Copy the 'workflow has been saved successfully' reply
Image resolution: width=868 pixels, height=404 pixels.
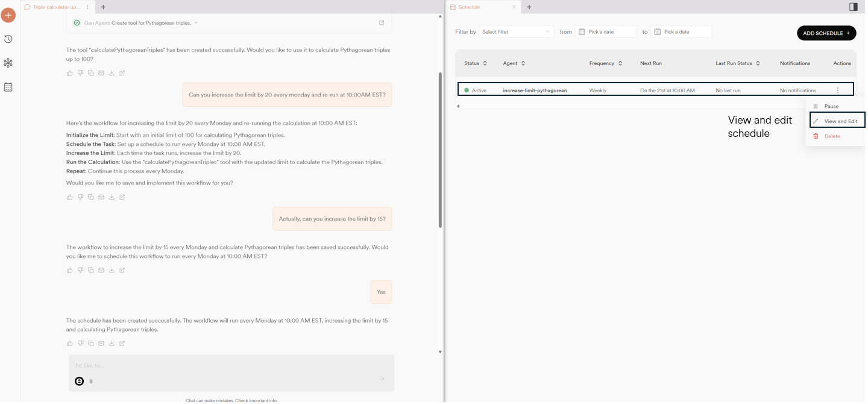pyautogui.click(x=91, y=270)
